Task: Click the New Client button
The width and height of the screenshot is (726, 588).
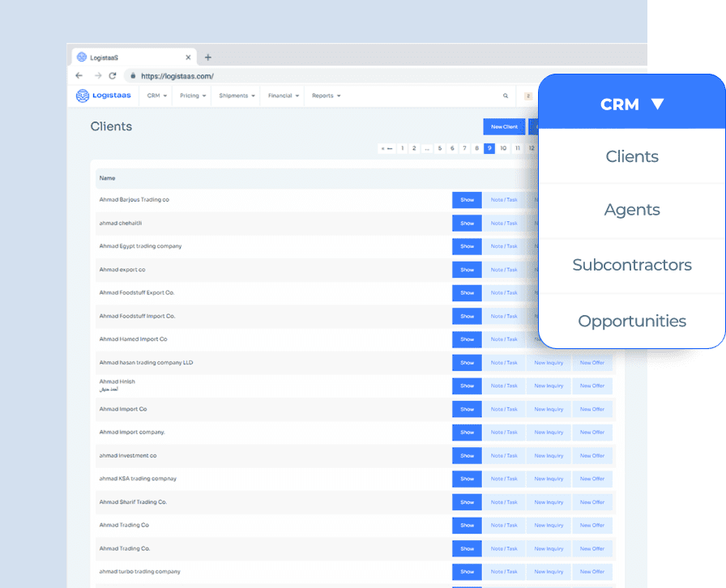Action: pyautogui.click(x=504, y=126)
